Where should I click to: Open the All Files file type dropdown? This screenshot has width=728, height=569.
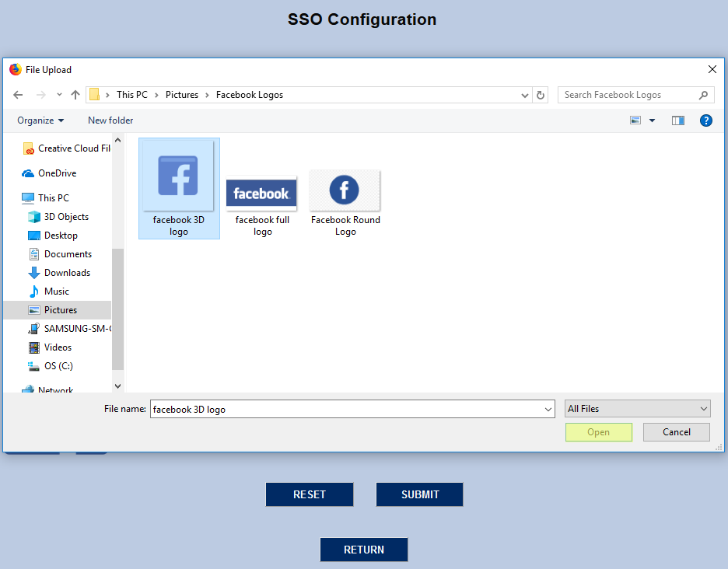(x=637, y=408)
